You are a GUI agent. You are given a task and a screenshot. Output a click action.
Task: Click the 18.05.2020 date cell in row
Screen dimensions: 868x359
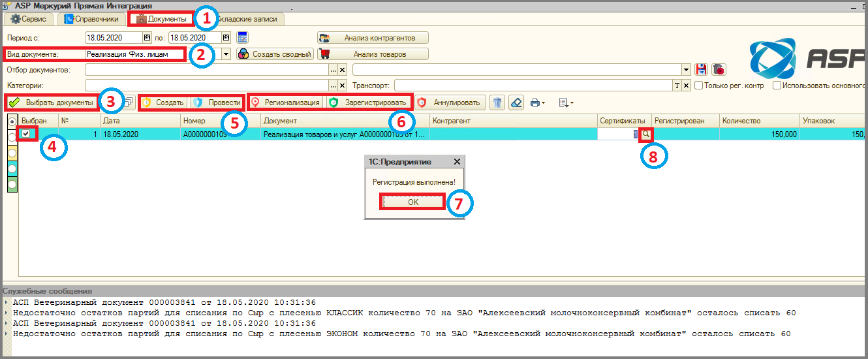(x=140, y=134)
